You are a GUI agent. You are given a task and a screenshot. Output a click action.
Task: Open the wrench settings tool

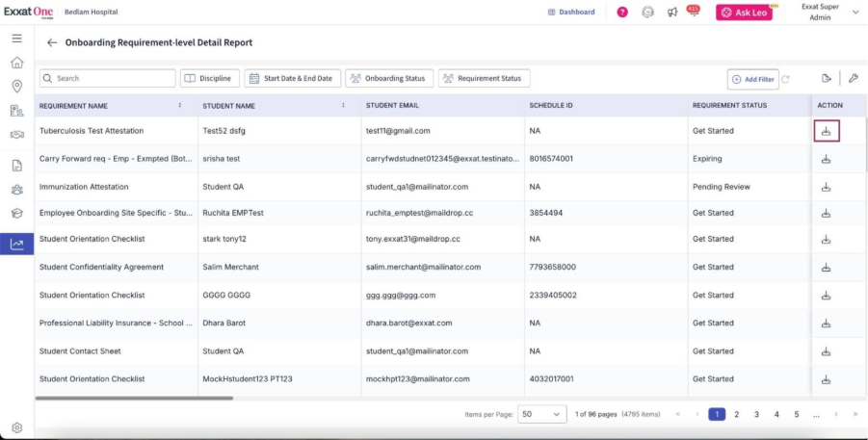point(853,79)
